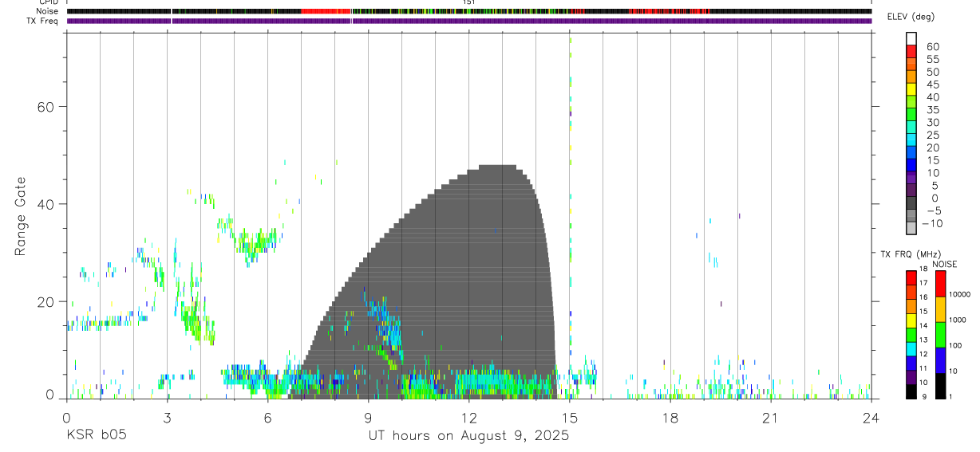Click 'UT hours on August 9, 2025' label
The image size is (980, 452).
[468, 435]
